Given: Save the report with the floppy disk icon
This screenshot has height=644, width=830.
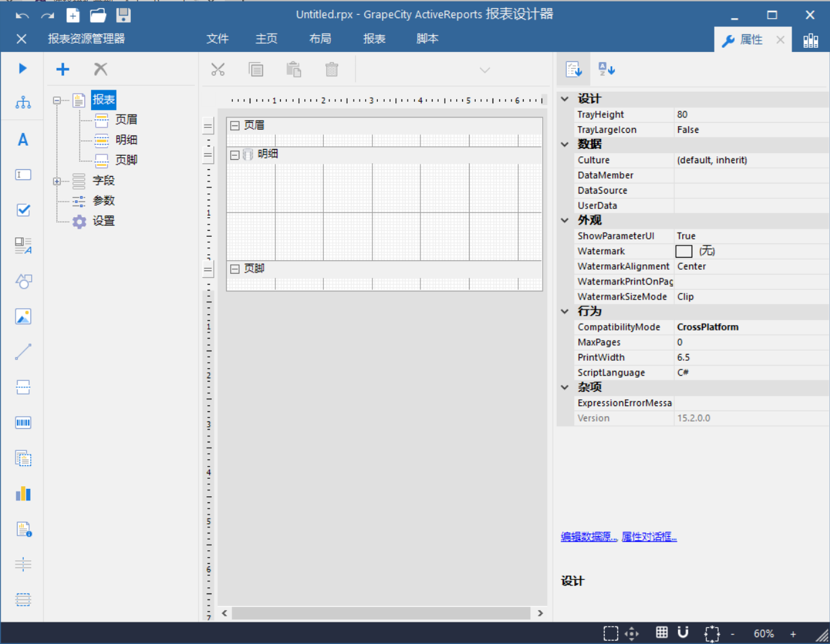Looking at the screenshot, I should [x=123, y=16].
